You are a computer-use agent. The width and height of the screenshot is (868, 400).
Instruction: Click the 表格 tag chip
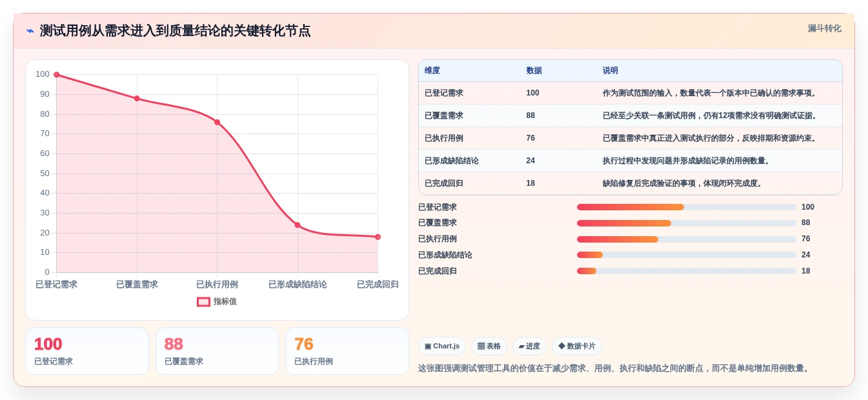click(489, 346)
